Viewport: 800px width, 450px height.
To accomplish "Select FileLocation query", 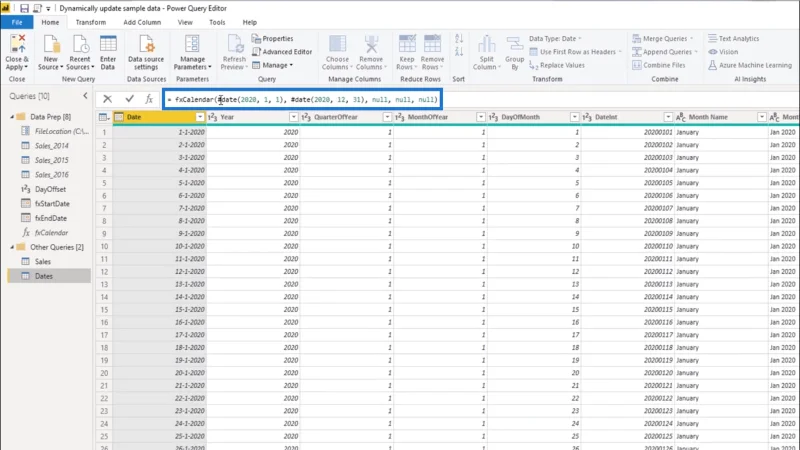I will pos(61,131).
